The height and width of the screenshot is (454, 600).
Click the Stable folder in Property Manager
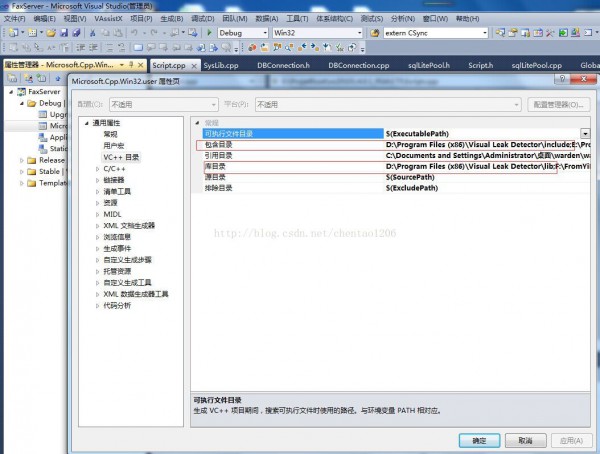click(44, 171)
